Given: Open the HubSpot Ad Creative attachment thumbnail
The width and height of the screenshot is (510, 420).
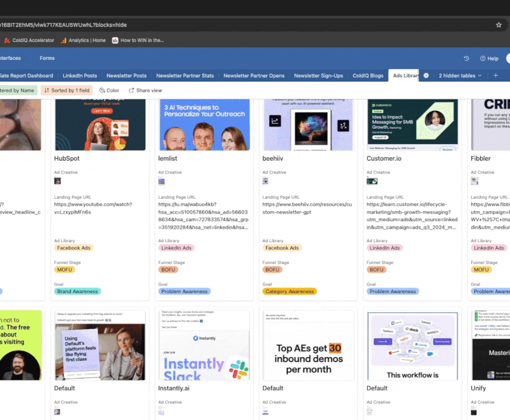Looking at the screenshot, I should [x=57, y=181].
